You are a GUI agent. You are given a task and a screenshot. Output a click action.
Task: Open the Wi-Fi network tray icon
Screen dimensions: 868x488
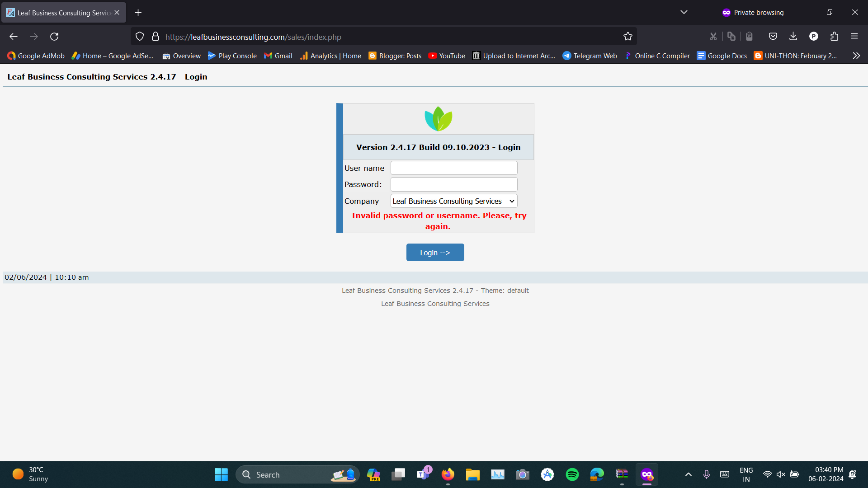click(x=767, y=474)
